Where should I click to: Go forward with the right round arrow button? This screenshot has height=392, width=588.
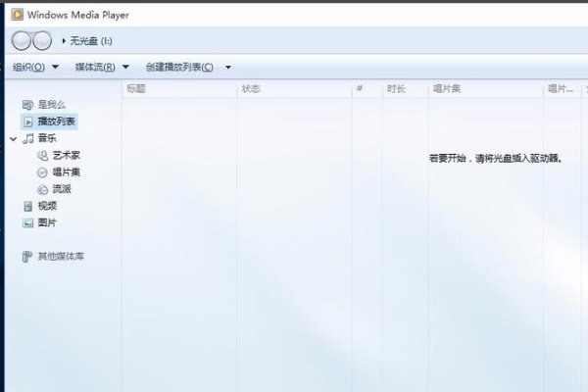coord(42,40)
